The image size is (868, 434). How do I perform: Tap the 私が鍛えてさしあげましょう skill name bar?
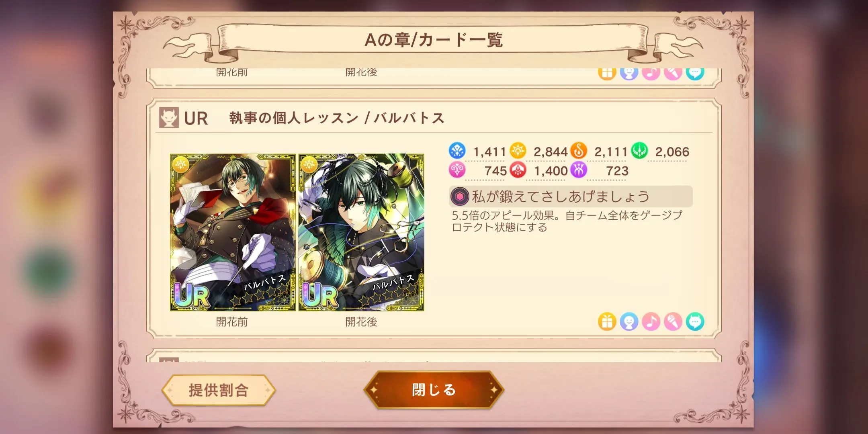pos(571,197)
